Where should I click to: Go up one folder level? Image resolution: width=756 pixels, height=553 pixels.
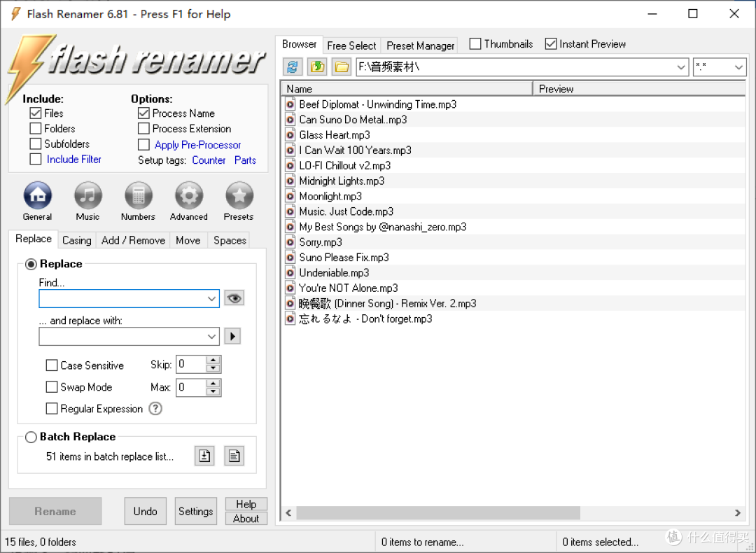point(317,67)
